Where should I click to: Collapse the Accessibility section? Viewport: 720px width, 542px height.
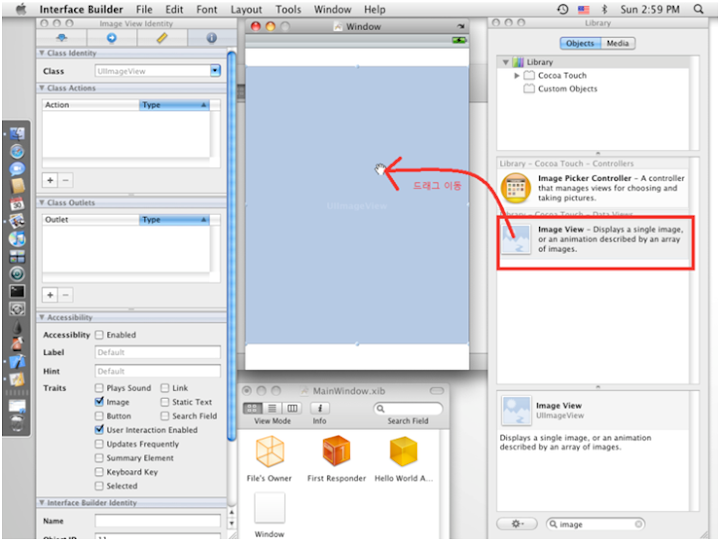point(42,317)
